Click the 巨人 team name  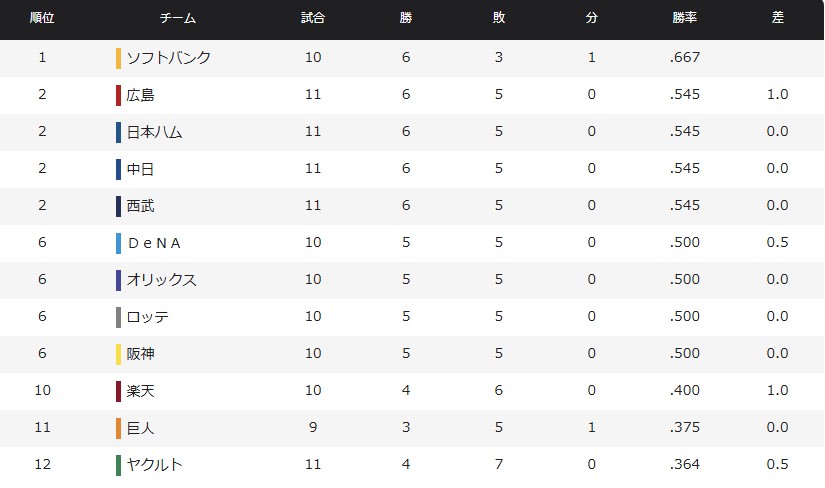coord(141,428)
